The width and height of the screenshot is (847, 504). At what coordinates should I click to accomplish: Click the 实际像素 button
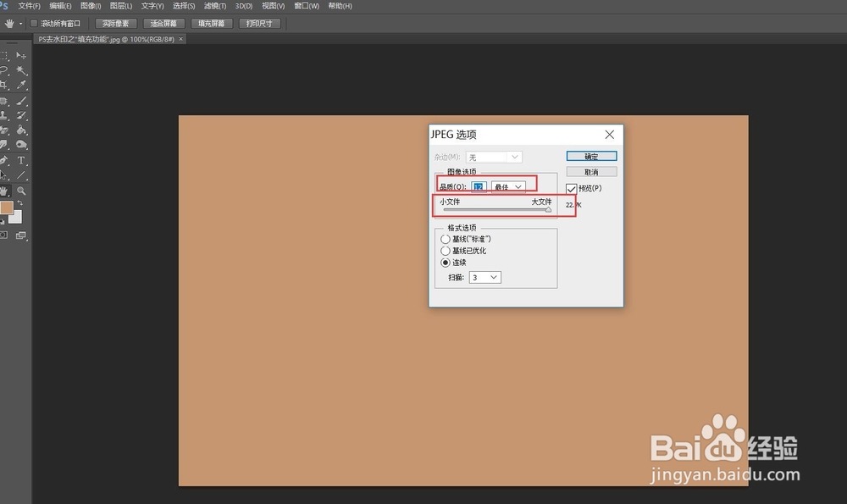[x=115, y=24]
